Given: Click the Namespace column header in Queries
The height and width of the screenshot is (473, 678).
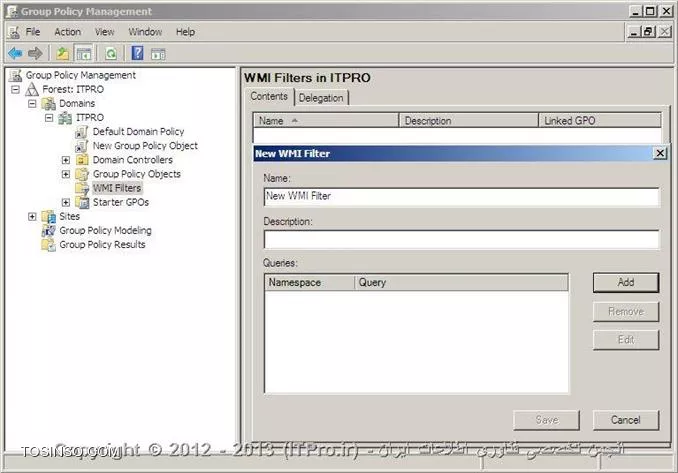Looking at the screenshot, I should coord(310,283).
